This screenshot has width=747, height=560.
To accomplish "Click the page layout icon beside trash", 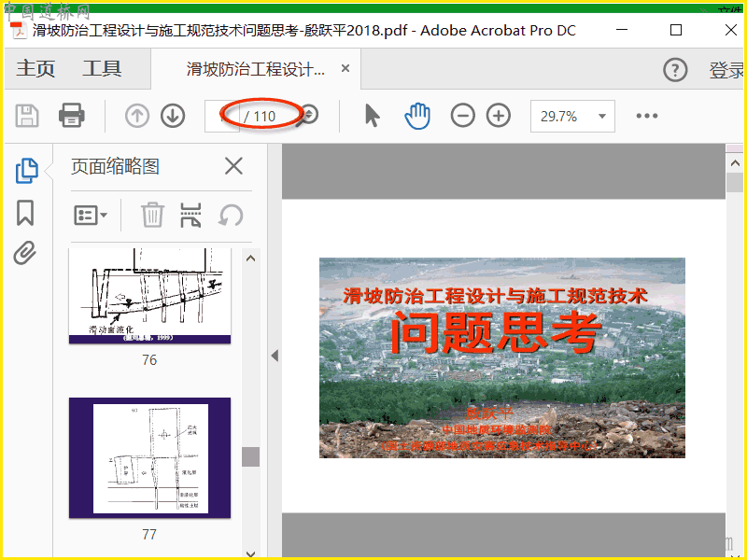I will point(190,215).
